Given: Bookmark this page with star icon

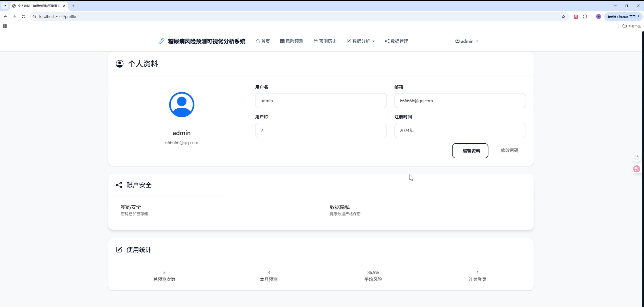Looking at the screenshot, I should [563, 17].
